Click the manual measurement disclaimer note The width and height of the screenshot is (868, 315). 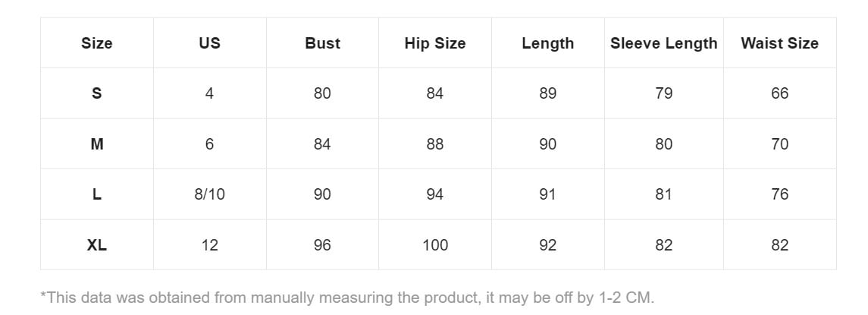(347, 298)
